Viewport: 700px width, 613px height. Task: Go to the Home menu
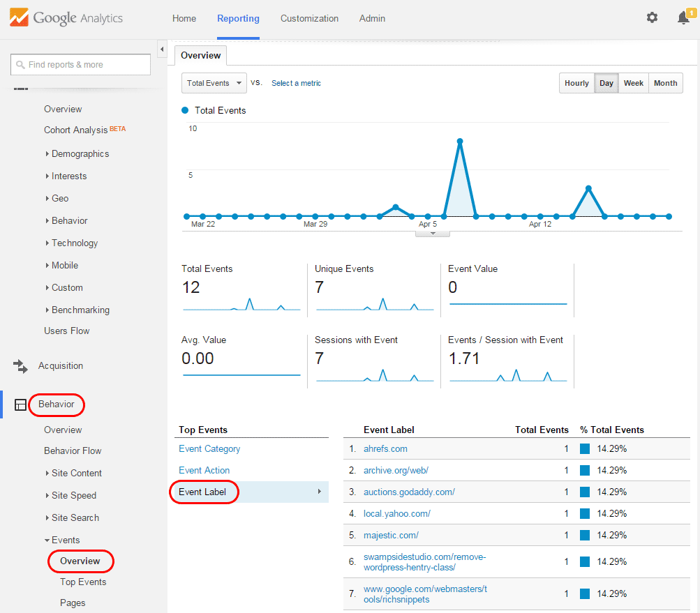point(184,18)
